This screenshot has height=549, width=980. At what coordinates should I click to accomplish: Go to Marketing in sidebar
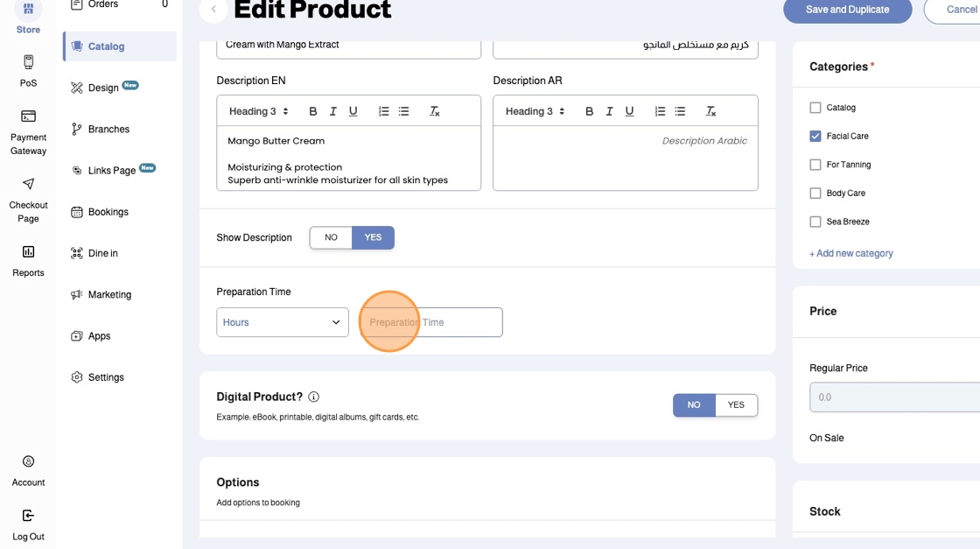(109, 295)
